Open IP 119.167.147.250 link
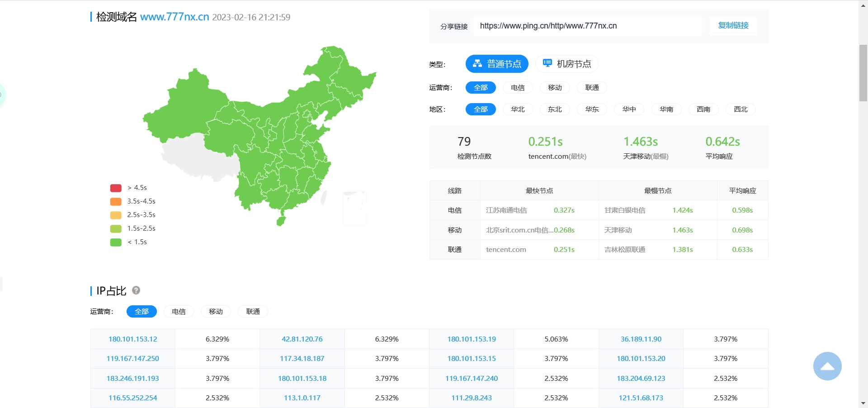 [133, 359]
